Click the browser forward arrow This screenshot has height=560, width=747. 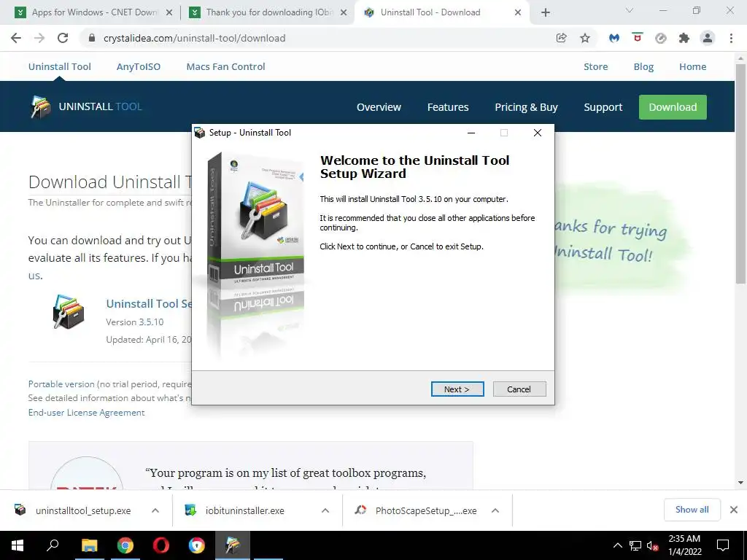(39, 38)
